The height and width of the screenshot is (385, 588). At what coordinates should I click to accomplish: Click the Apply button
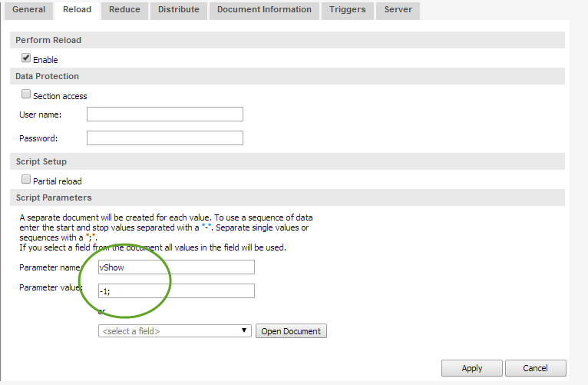click(472, 368)
